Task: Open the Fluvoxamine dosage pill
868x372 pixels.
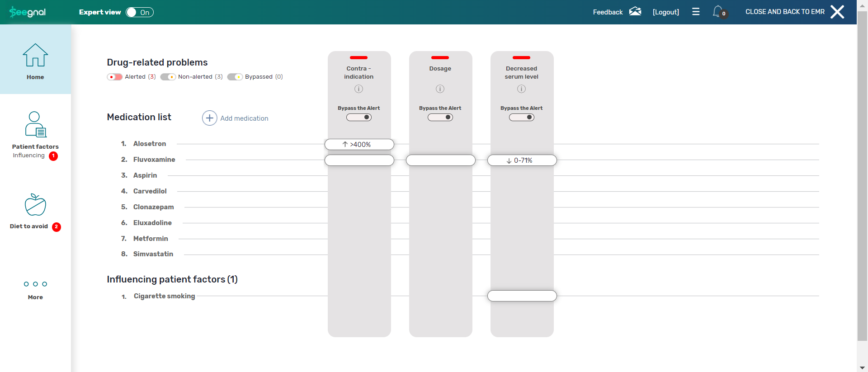Action: [441, 160]
